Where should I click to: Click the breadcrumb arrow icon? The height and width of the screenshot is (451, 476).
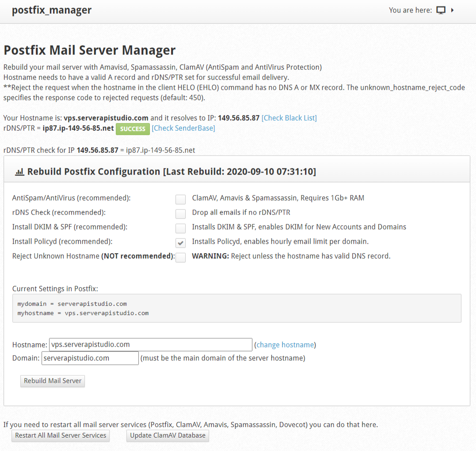[x=452, y=10]
